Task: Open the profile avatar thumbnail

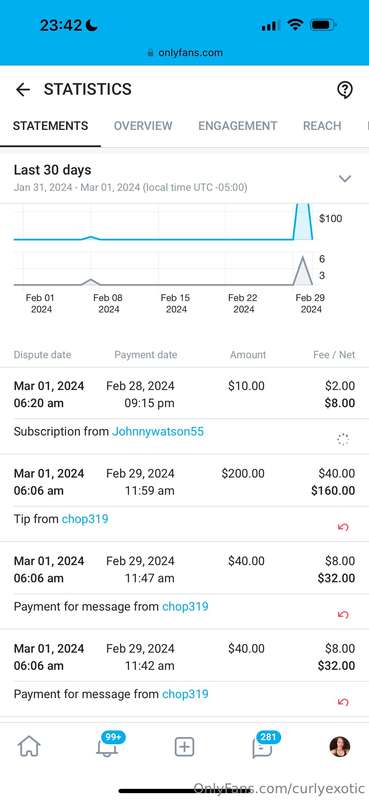Action: [x=339, y=747]
